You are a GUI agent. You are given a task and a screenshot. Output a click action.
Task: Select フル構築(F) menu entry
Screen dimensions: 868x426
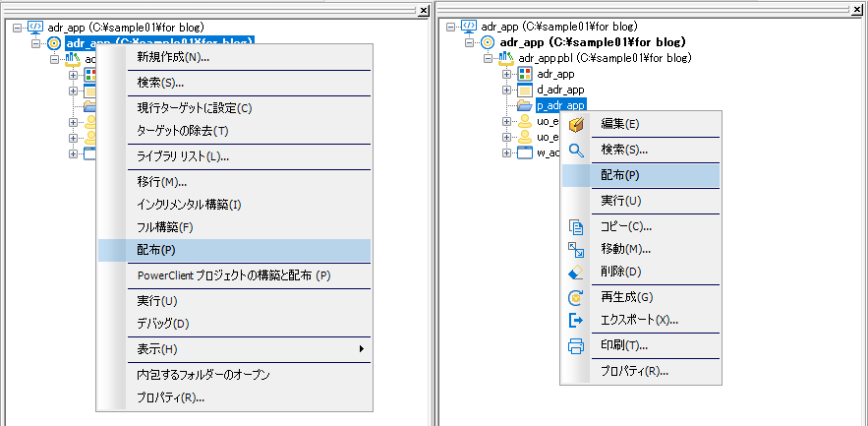click(165, 227)
